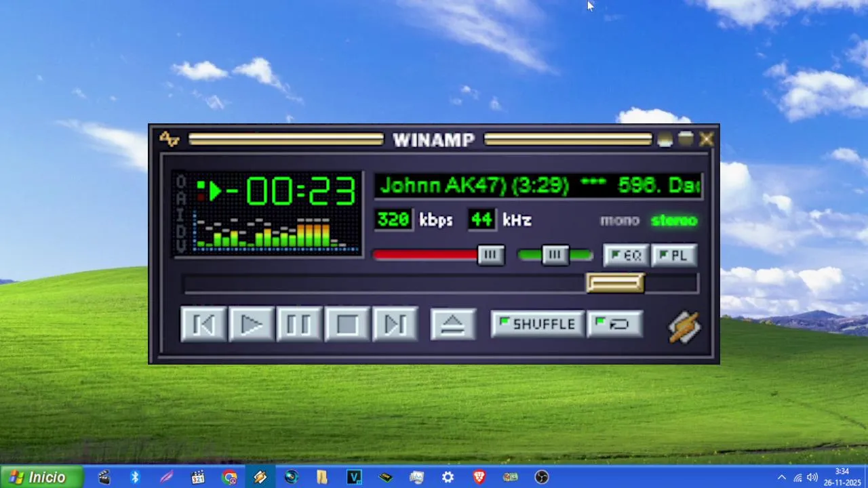The width and height of the screenshot is (868, 488).
Task: Open the Inicio start menu
Action: tap(42, 477)
